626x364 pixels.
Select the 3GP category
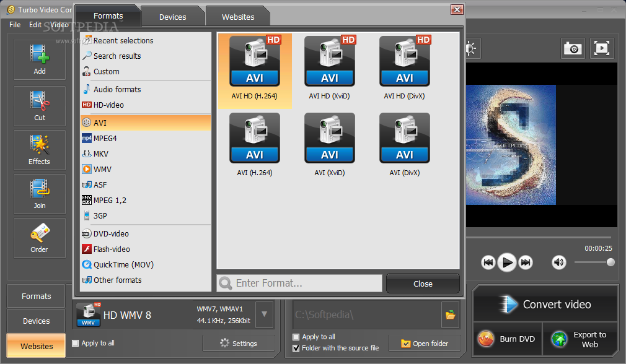pyautogui.click(x=145, y=216)
